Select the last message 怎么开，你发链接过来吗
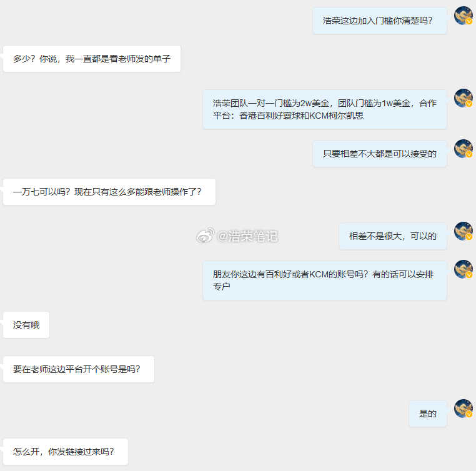The width and height of the screenshot is (476, 471). [66, 452]
